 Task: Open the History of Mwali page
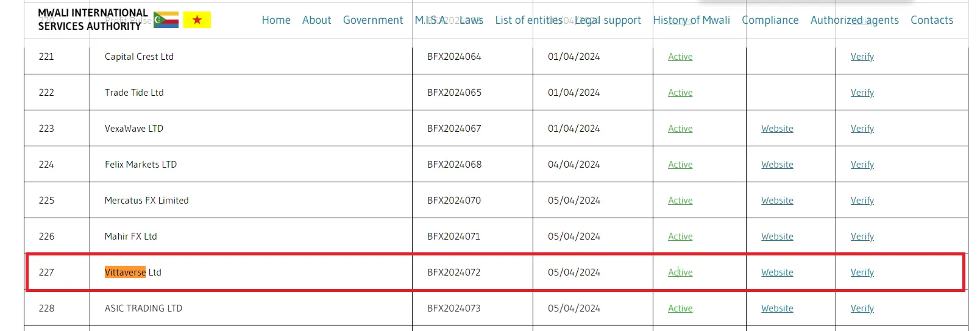(691, 20)
